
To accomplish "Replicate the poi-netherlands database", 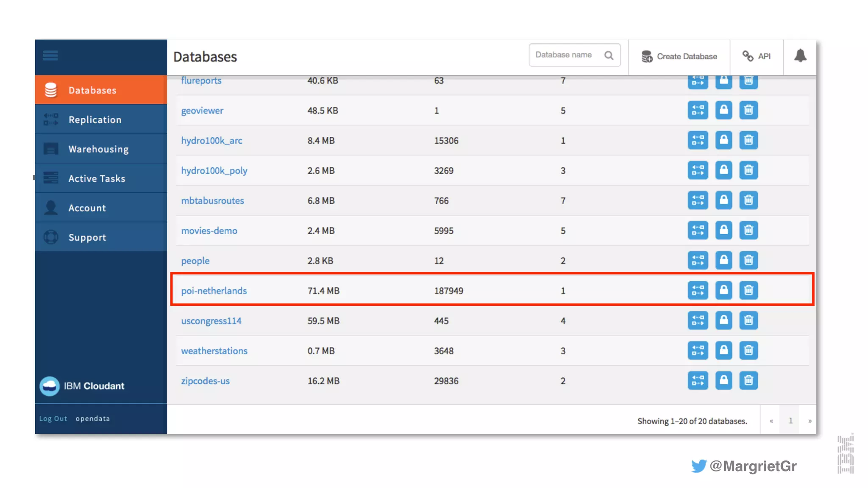I will [698, 290].
